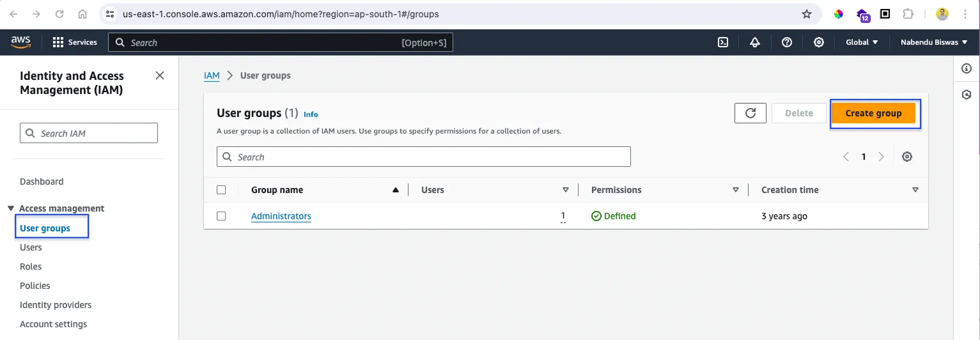Open Policies in the sidebar
Image resolution: width=980 pixels, height=340 pixels.
point(35,286)
